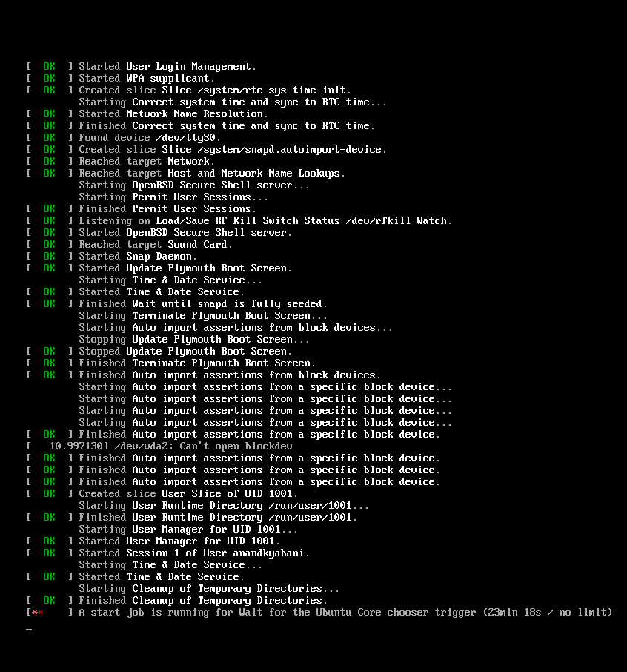
Task: Select 'Starting OpenBSD Secure Shell server...' line
Action: (x=194, y=185)
